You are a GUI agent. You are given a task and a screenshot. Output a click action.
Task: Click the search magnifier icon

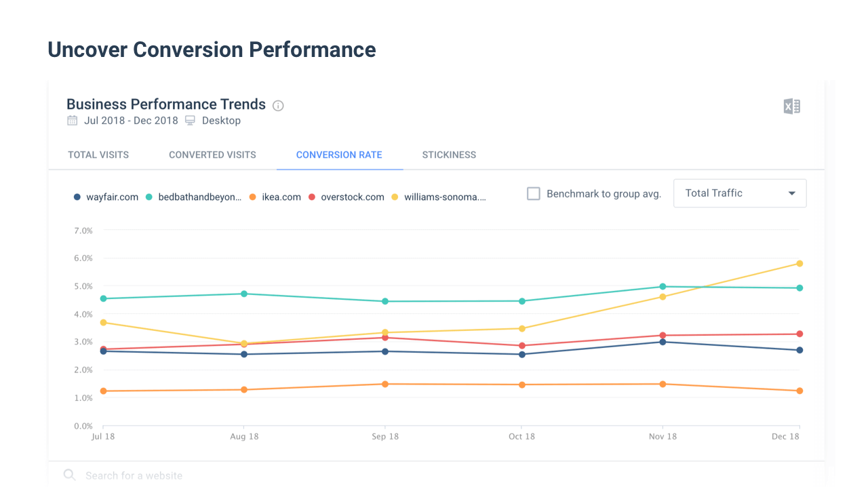coord(69,475)
